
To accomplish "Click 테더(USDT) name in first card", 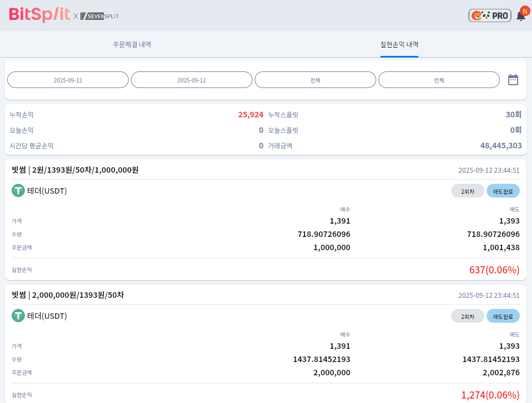I will [x=47, y=191].
